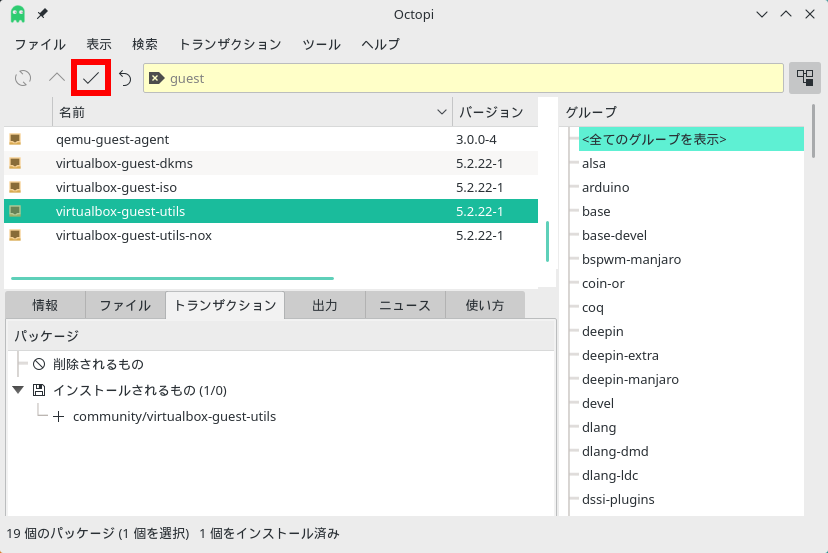Open the ツール menu
The image size is (828, 553).
pos(322,44)
